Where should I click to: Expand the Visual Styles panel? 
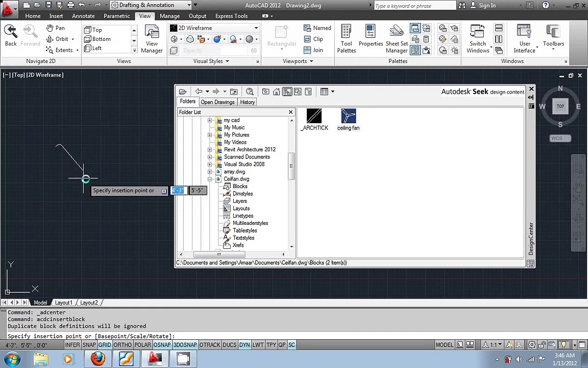coord(211,61)
